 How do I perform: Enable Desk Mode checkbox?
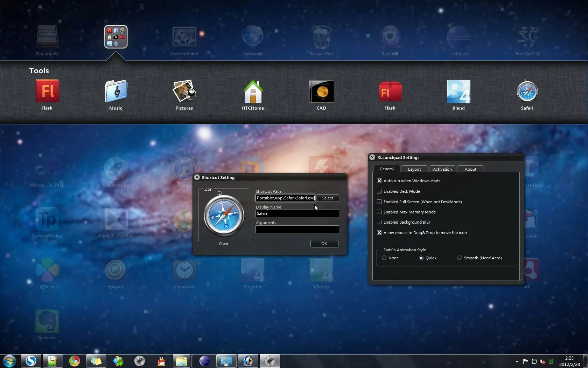click(379, 191)
